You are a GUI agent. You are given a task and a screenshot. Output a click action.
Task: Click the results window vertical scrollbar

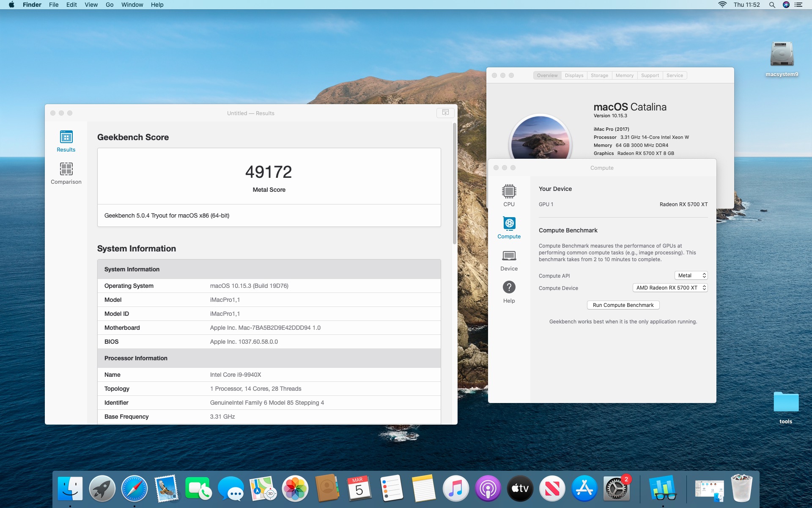[455, 183]
